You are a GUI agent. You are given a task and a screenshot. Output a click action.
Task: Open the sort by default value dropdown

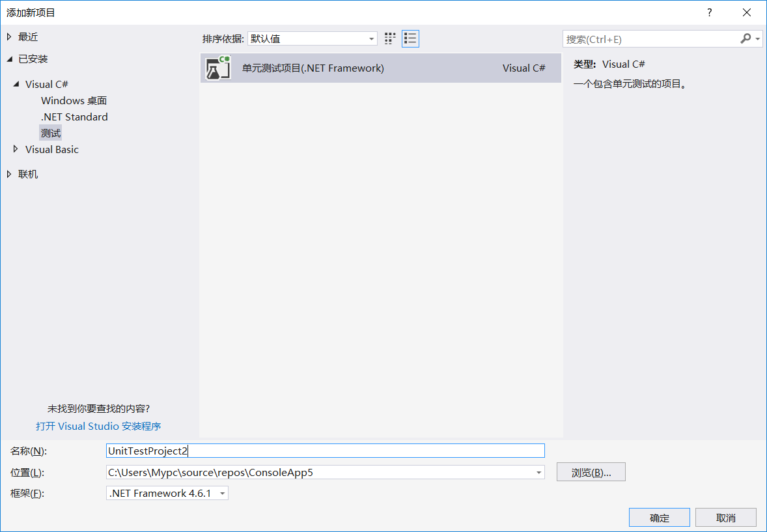tap(312, 38)
